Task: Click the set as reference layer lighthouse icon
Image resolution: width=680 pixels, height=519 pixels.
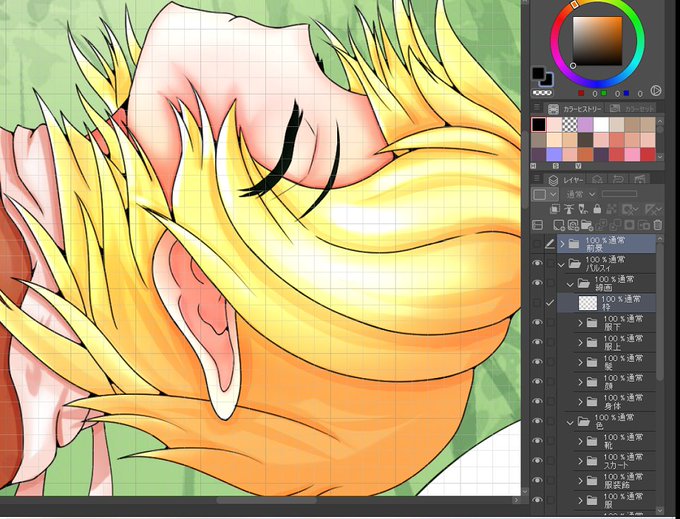Action: coord(569,209)
